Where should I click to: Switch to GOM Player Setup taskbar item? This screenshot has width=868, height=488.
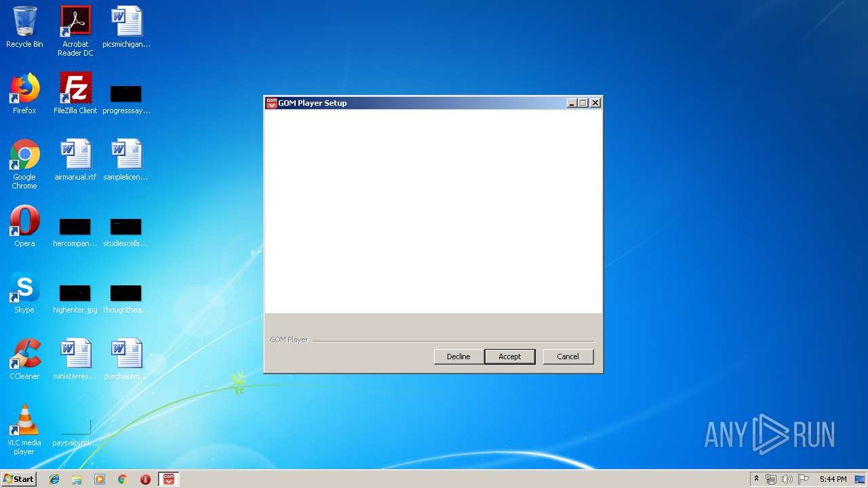(x=169, y=479)
